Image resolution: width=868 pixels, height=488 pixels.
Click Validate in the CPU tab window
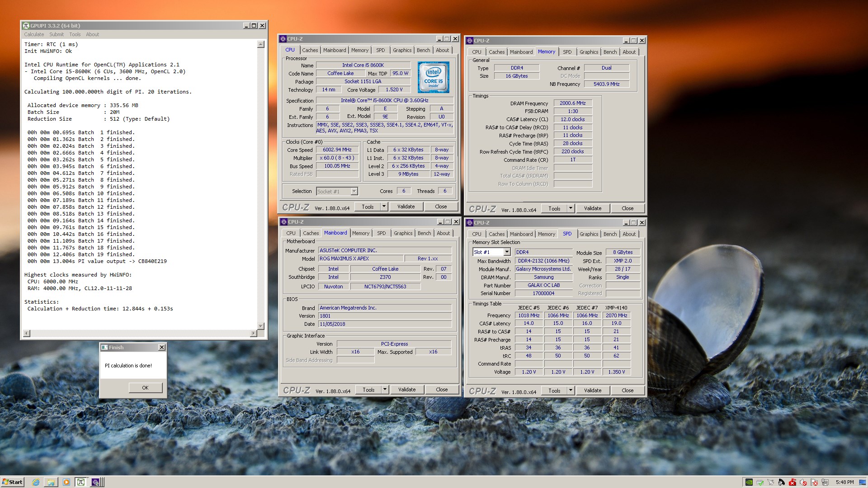[x=406, y=206]
